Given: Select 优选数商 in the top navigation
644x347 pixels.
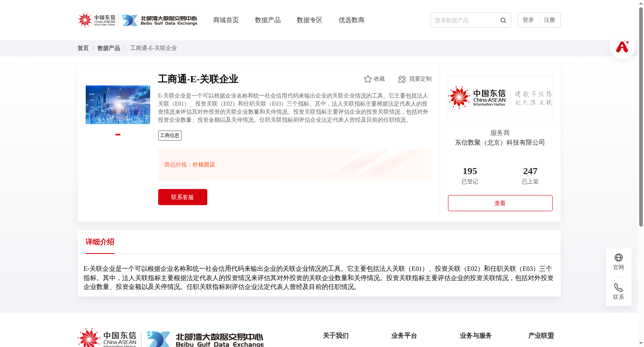Looking at the screenshot, I should pyautogui.click(x=351, y=20).
